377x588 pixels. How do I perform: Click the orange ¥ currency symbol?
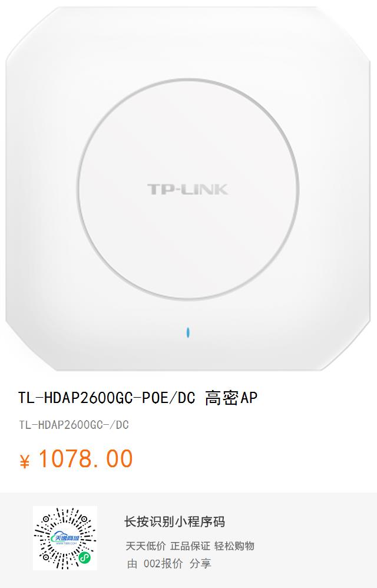(x=24, y=461)
